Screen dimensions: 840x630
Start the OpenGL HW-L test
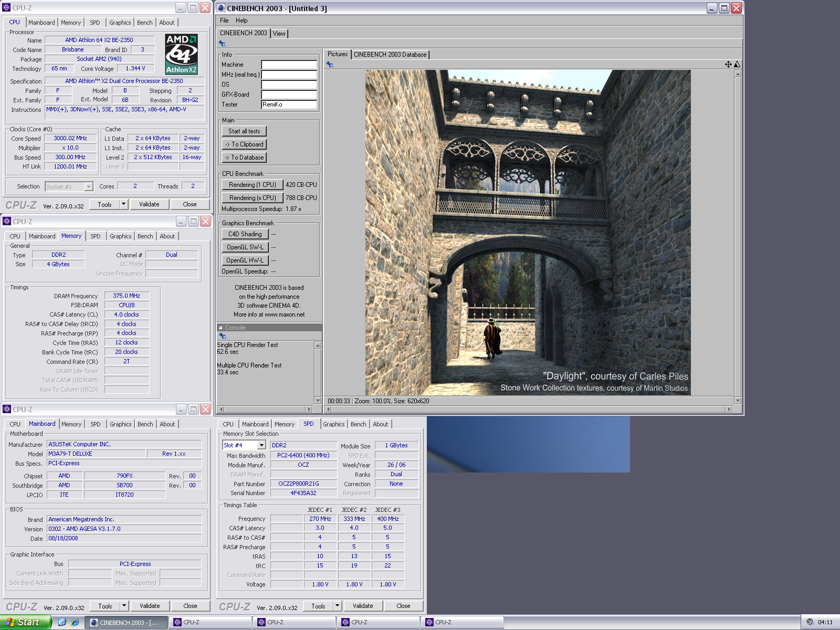tap(245, 260)
